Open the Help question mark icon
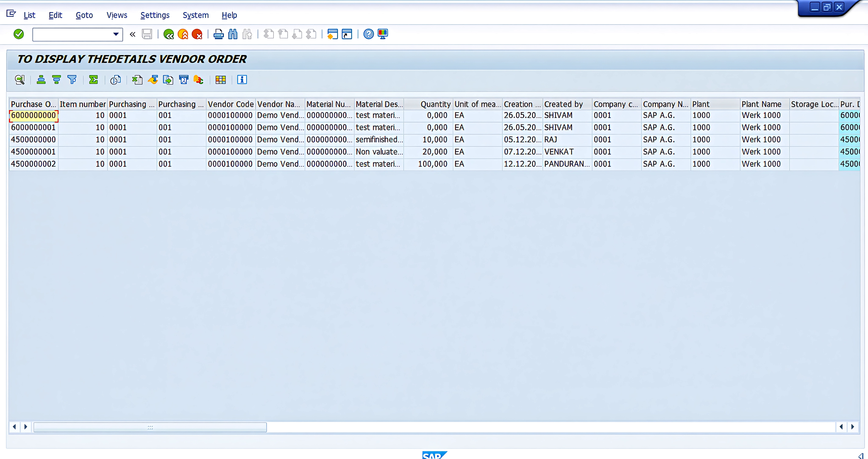 (369, 34)
